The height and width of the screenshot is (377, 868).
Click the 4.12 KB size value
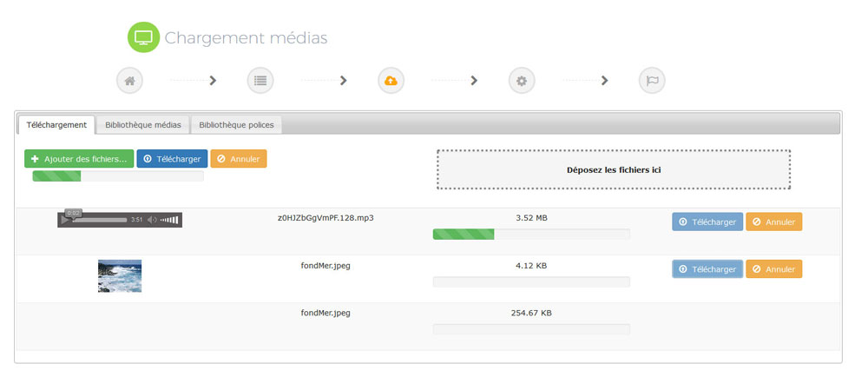point(531,265)
